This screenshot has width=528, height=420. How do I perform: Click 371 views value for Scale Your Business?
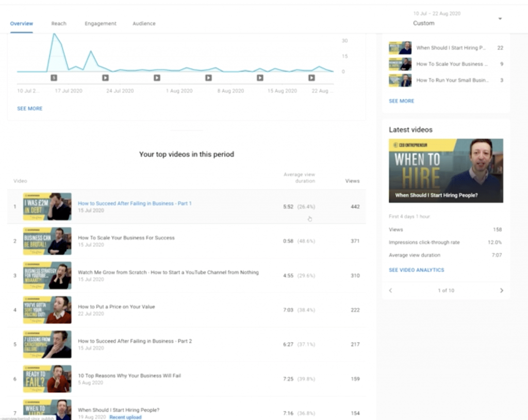click(x=355, y=241)
